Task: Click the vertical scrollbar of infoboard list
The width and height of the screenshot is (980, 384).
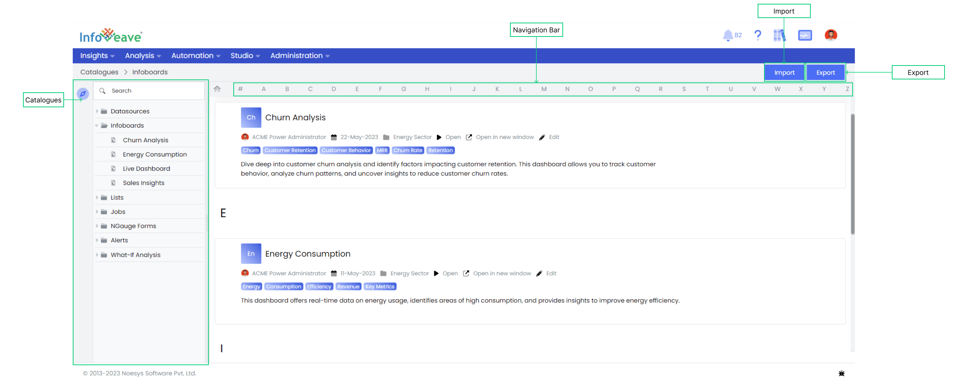Action: 852,175
